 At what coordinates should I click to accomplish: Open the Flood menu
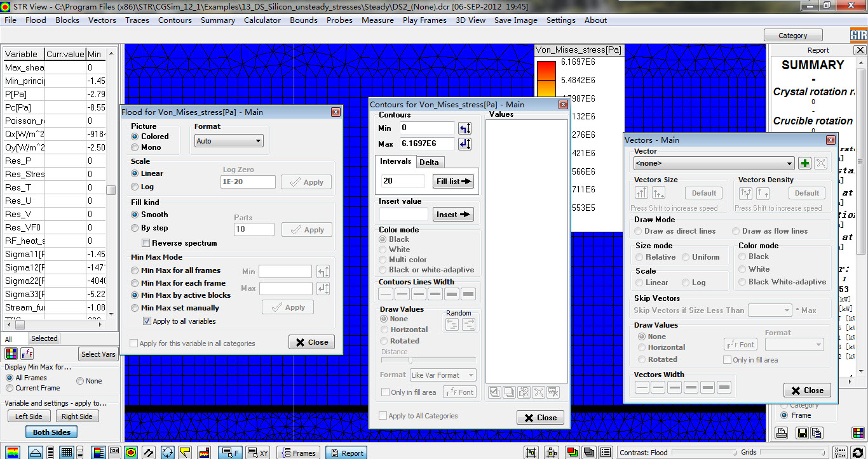pos(36,20)
